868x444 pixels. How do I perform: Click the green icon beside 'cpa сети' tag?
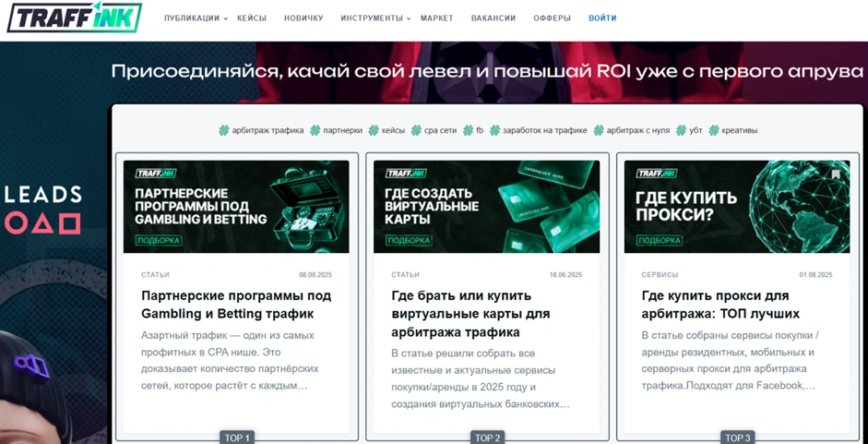click(x=415, y=131)
